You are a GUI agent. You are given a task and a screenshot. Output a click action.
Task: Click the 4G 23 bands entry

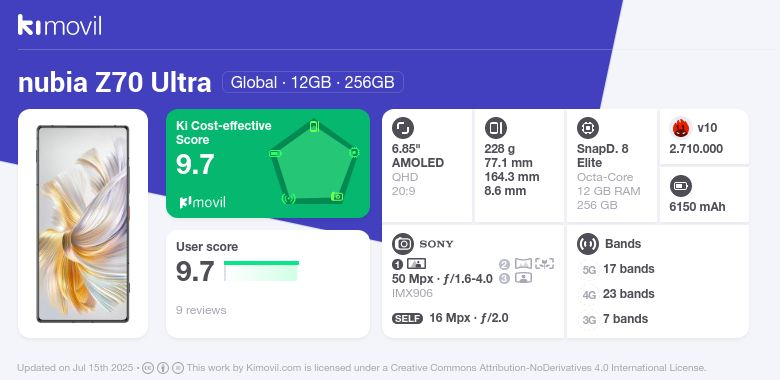(x=617, y=294)
